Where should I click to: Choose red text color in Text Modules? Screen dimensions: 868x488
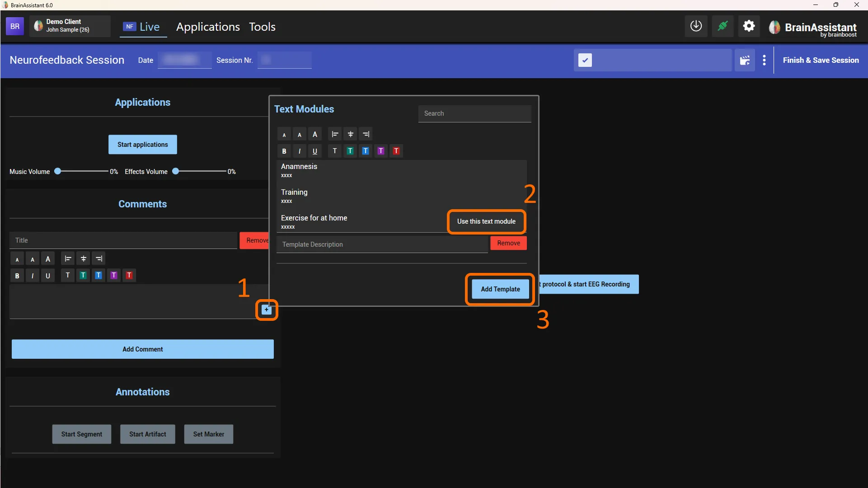click(x=396, y=151)
